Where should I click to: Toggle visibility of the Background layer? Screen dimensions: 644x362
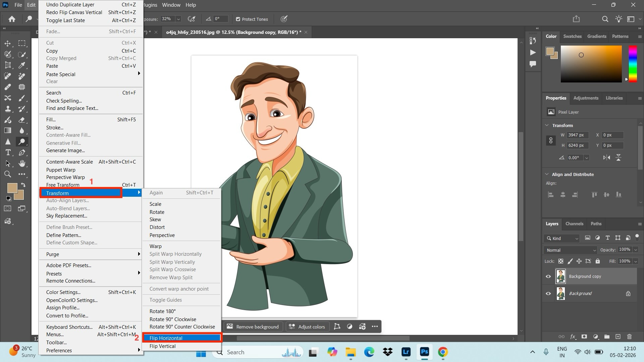[x=548, y=293]
